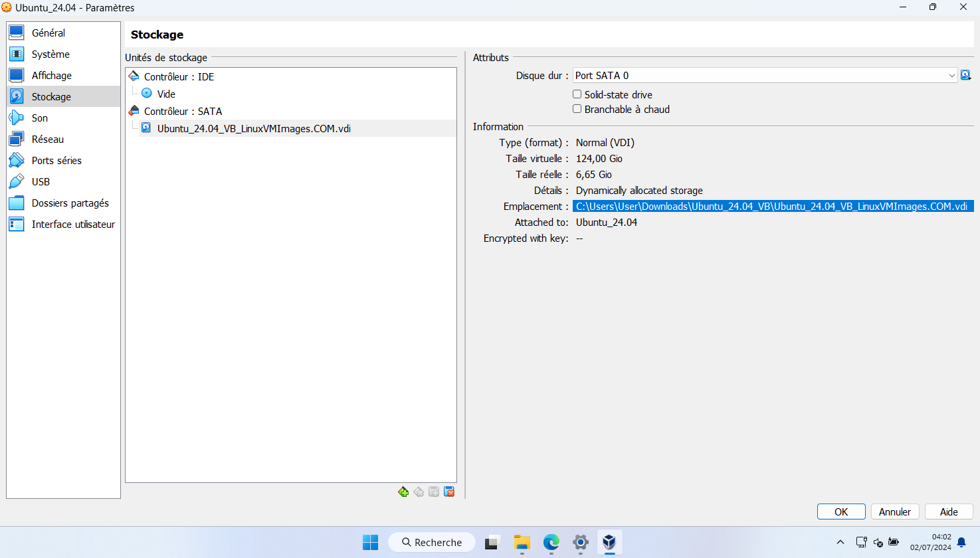
Task: Click the USB plug icon in the sidebar
Action: 17,181
